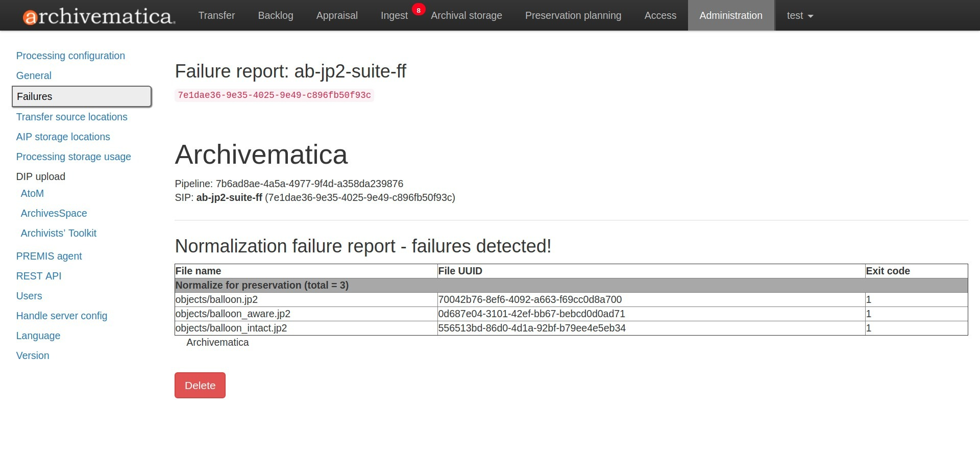The width and height of the screenshot is (980, 461).
Task: Open Transfer source locations
Action: [71, 117]
